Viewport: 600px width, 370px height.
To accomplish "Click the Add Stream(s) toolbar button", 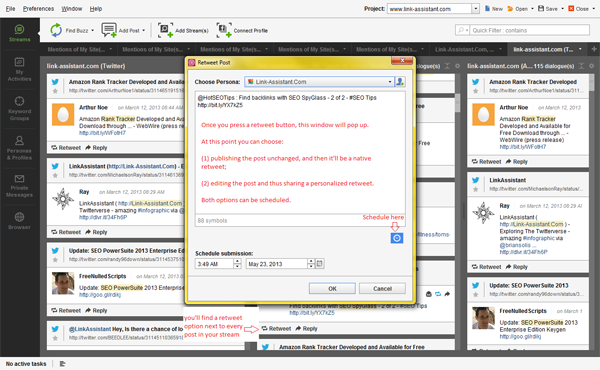I will (x=183, y=30).
